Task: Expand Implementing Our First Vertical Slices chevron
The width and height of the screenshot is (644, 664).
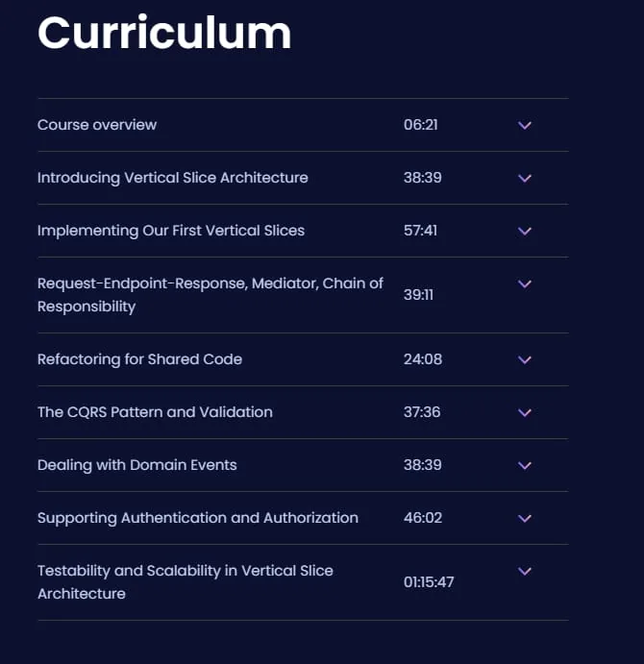Action: tap(525, 232)
